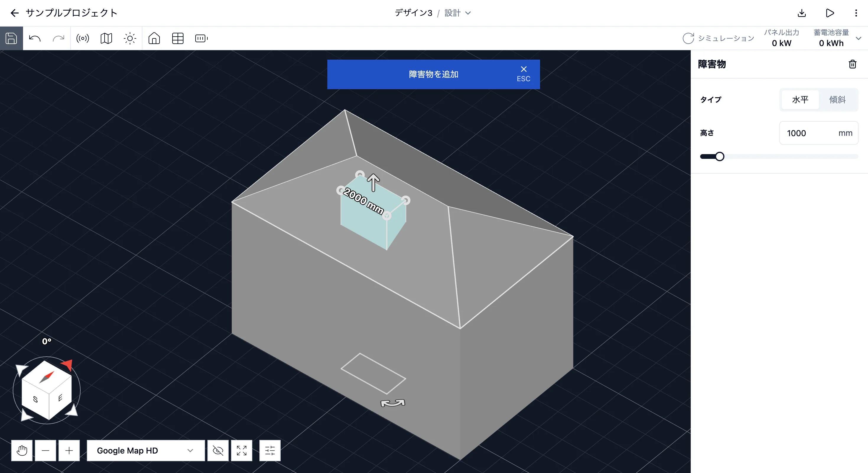
Task: Activate the hand pan tool
Action: pyautogui.click(x=22, y=450)
